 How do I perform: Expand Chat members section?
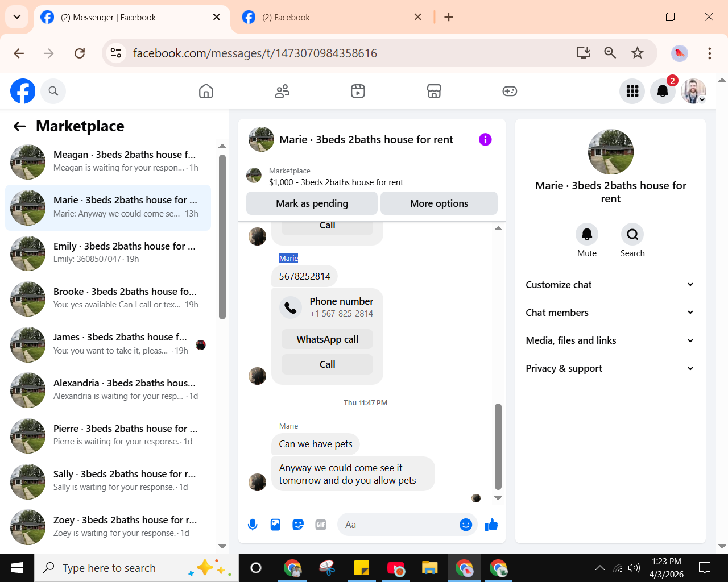click(610, 313)
